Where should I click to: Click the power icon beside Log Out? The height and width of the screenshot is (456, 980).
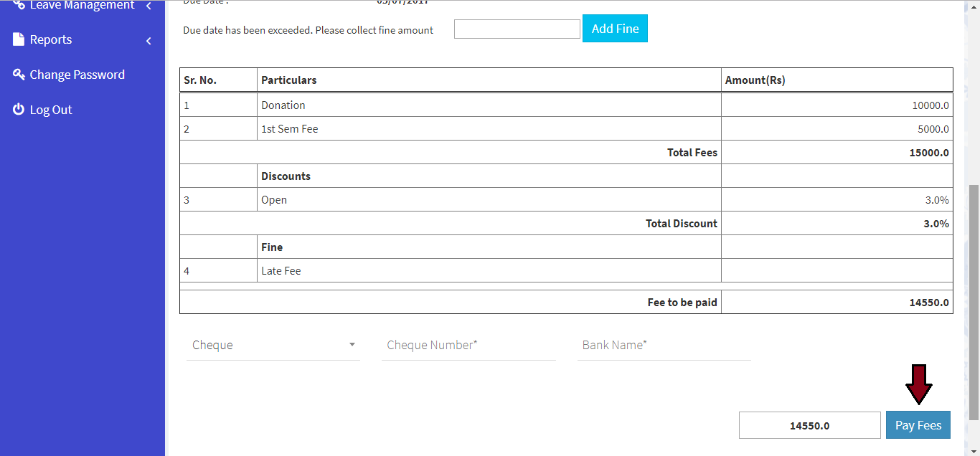19,110
